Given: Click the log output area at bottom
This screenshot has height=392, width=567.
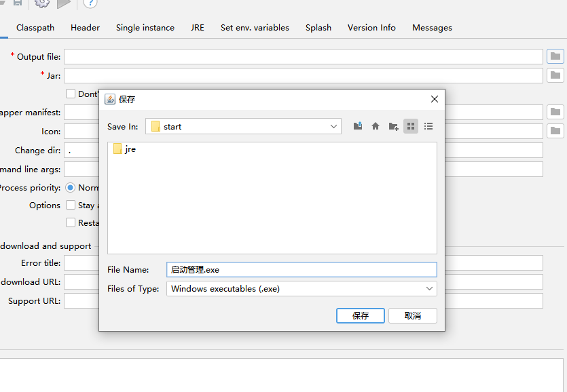Looking at the screenshot, I should coord(281,375).
